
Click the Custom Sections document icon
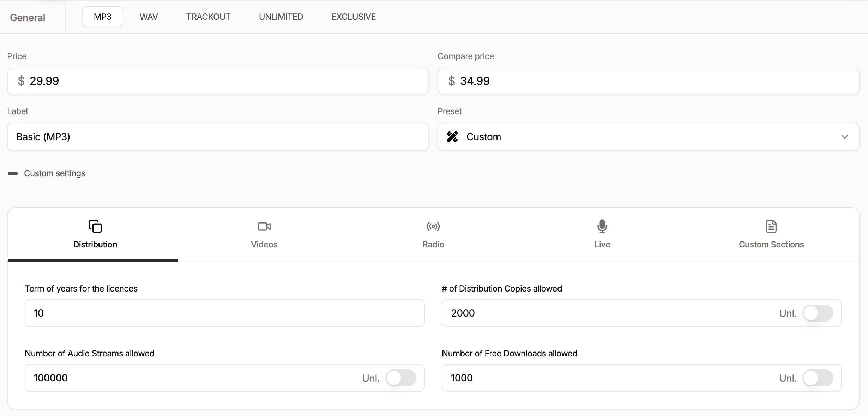click(771, 226)
